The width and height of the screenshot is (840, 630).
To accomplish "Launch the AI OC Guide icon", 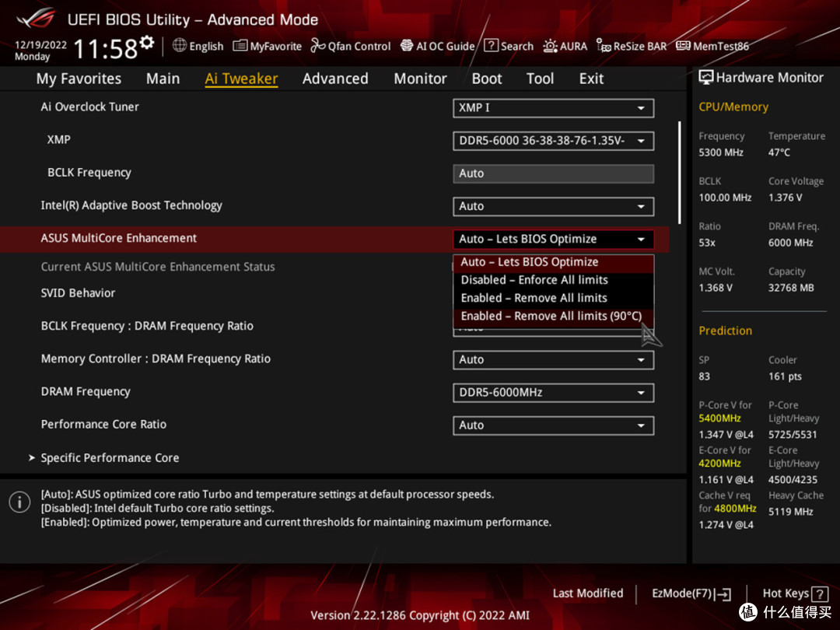I will point(407,46).
